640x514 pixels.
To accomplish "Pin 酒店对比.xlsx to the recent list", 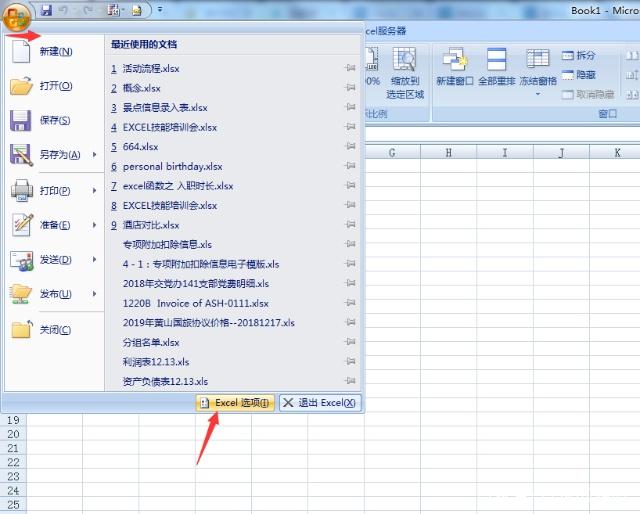I will [350, 224].
